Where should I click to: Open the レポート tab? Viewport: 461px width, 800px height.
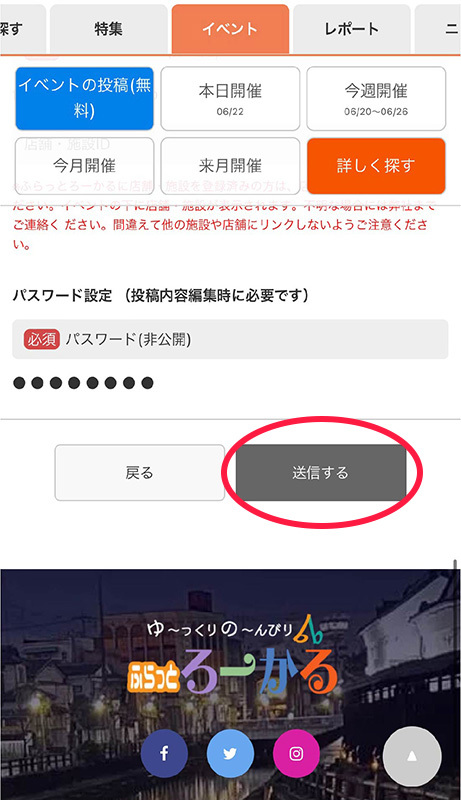351,29
